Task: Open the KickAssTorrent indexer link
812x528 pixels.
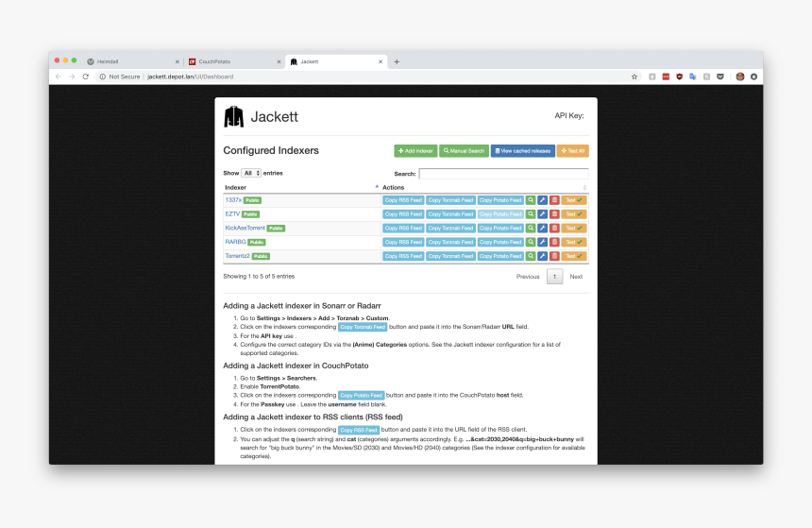Action: tap(245, 228)
